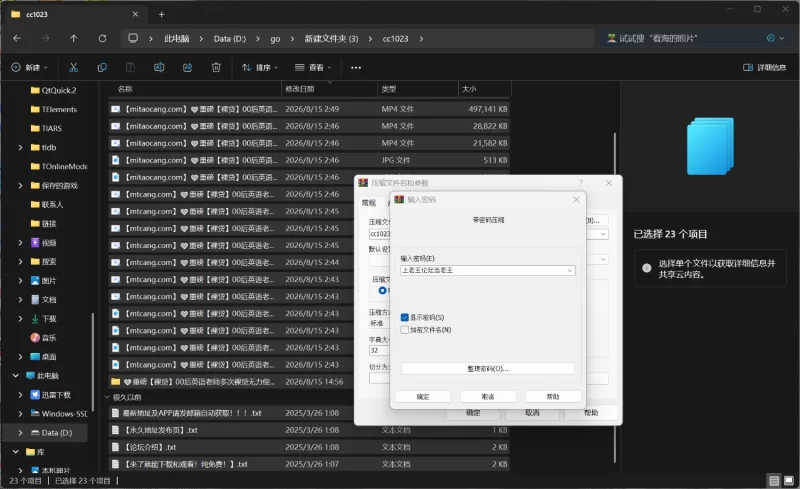Collapse the 此电脑 tree node
Viewport: 800px width, 489px height.
[16, 376]
